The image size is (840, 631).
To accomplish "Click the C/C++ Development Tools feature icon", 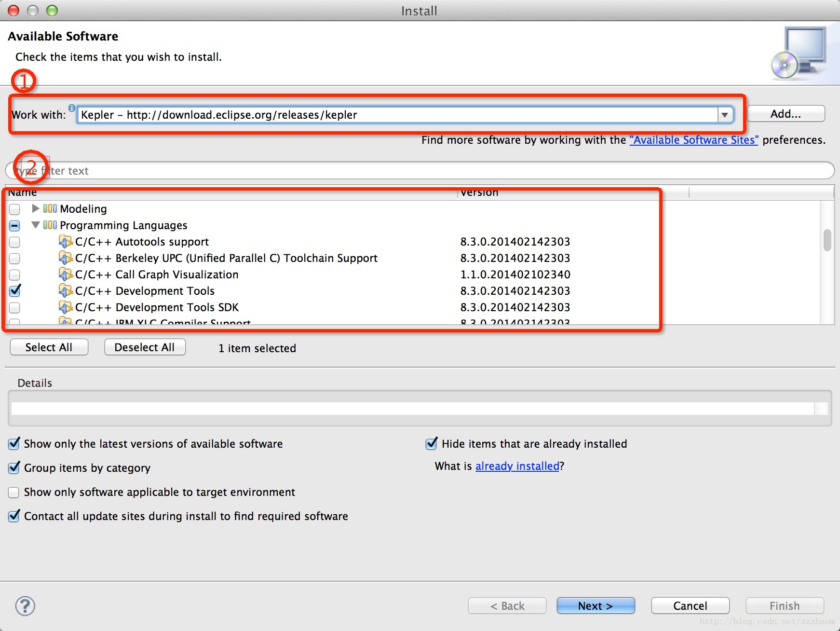I will 66,290.
